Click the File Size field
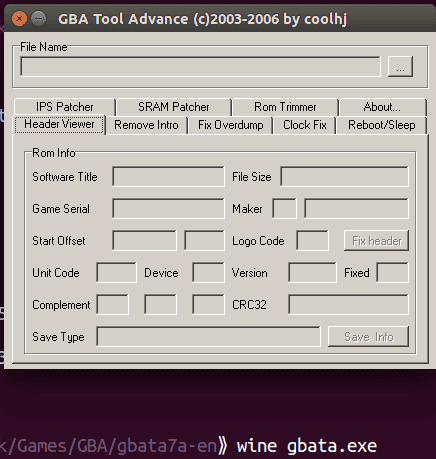The width and height of the screenshot is (436, 459). tap(344, 177)
